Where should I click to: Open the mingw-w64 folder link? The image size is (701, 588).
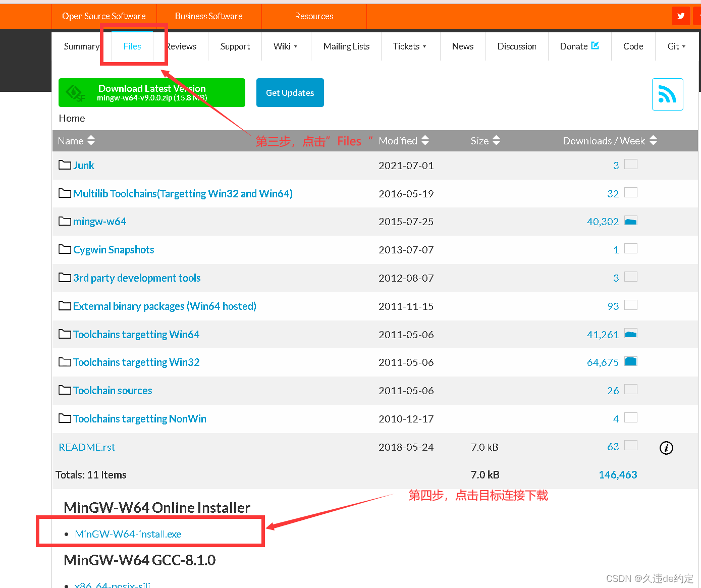coord(99,222)
